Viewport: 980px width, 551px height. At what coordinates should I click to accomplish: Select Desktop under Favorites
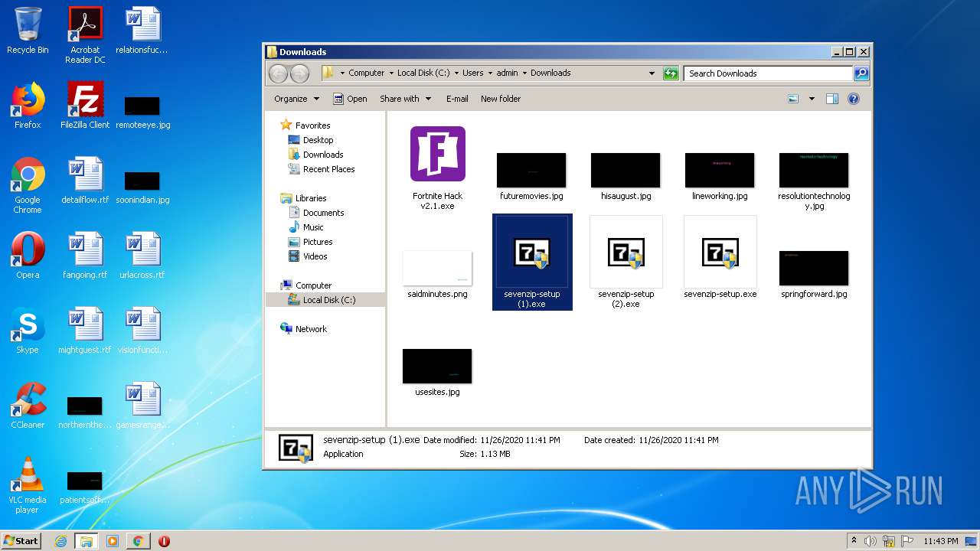(311, 140)
